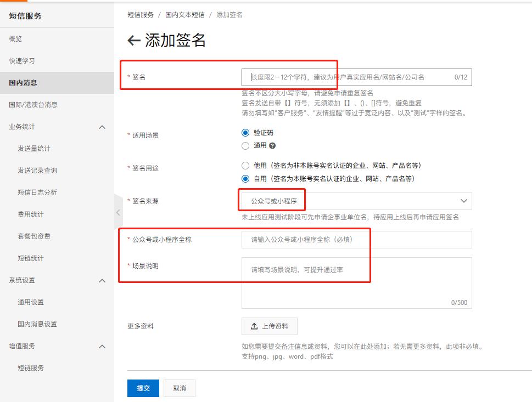Collapse the 增值服务 section chevron

click(102, 347)
